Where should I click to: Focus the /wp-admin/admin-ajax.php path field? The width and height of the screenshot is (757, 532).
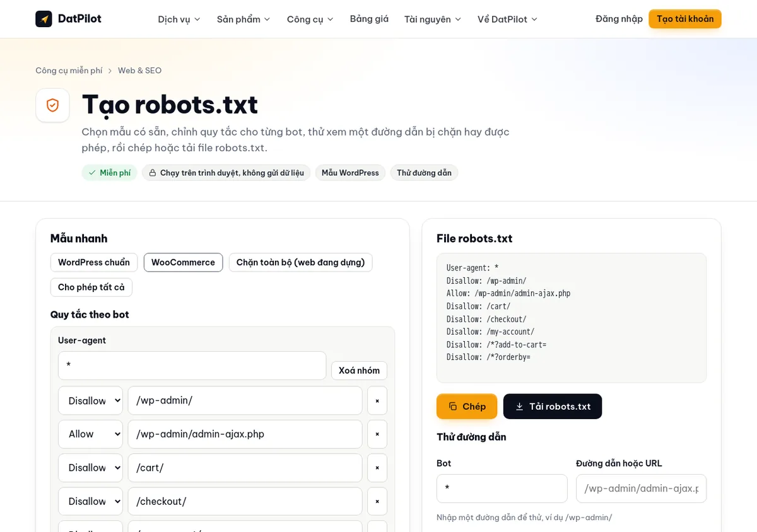(245, 434)
